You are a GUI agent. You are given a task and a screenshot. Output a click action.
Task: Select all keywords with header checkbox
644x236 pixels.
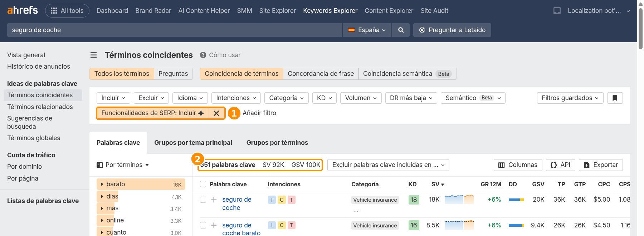tap(203, 184)
